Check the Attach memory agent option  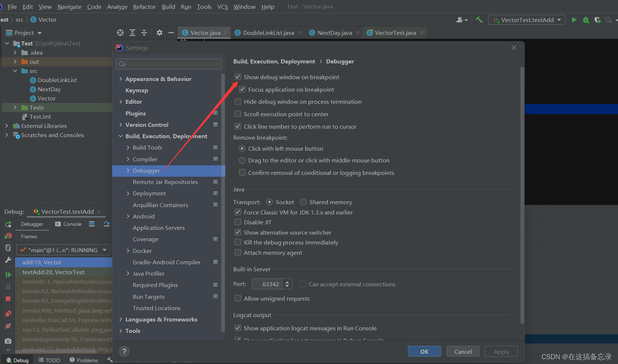[238, 253]
